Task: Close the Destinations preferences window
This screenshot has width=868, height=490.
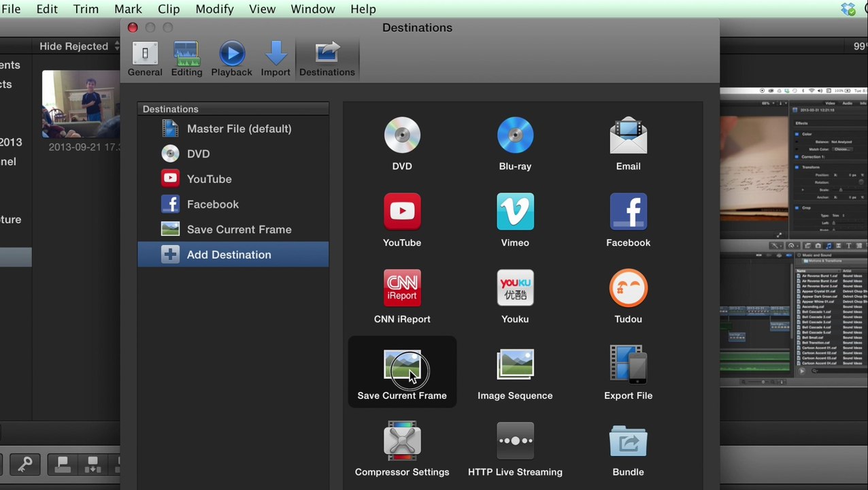Action: click(x=133, y=27)
